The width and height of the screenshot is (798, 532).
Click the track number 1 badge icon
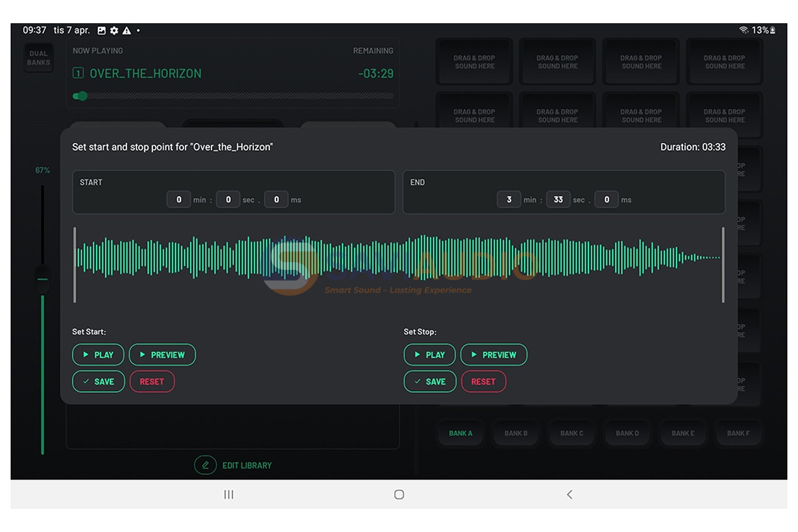pos(78,74)
